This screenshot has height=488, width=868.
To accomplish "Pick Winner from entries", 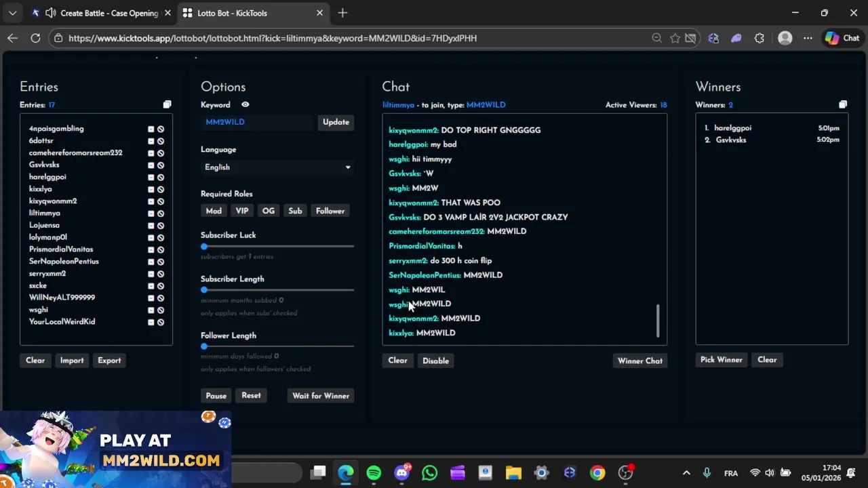I will [x=722, y=360].
